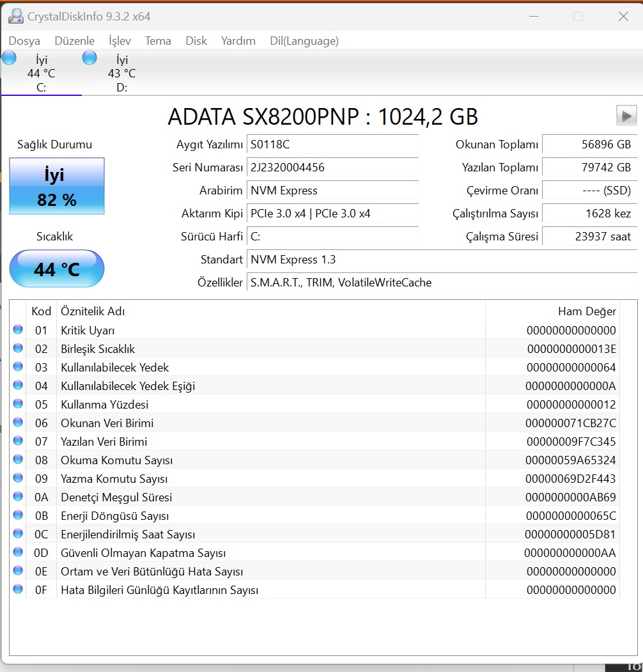Click status dot for Güvenli Olmayan Kapatma row
Screen dimensions: 643x672
pos(18,552)
